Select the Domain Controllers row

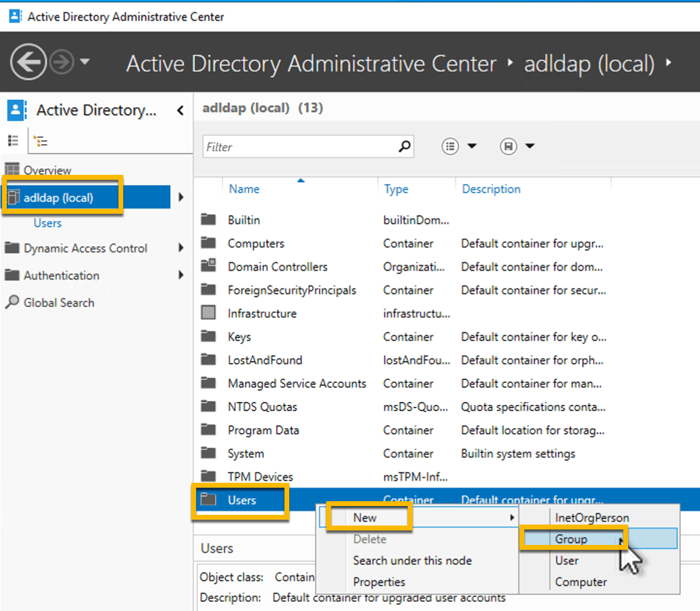tap(447, 267)
